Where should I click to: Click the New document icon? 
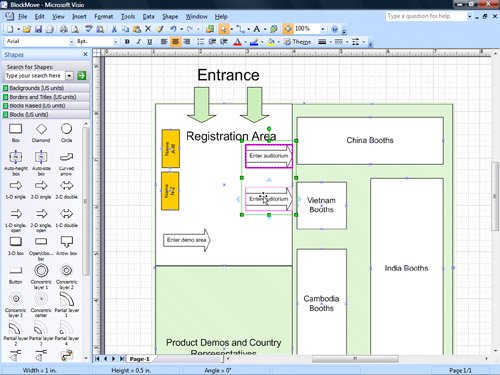(10, 29)
